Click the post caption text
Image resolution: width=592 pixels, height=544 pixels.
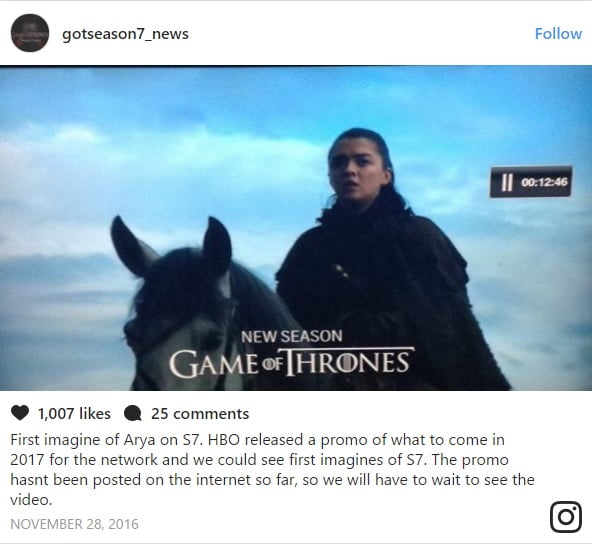272,470
